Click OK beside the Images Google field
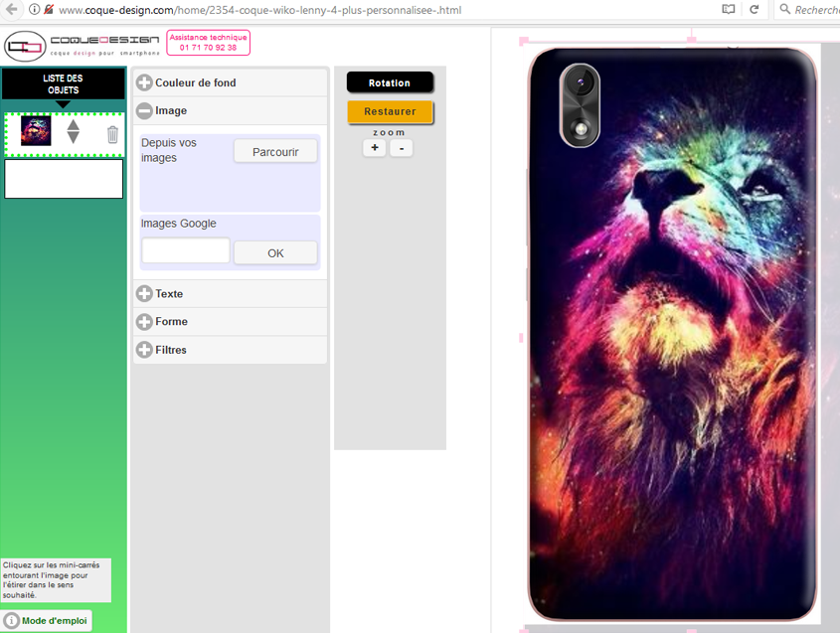Viewport: 840px width, 633px height. 275,252
